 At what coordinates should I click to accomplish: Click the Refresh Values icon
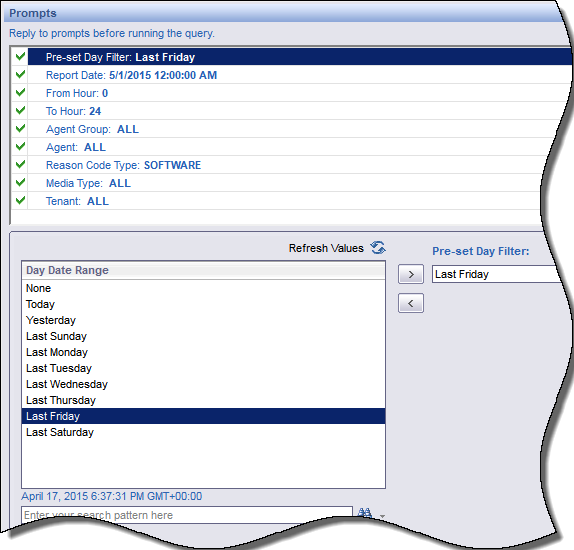tap(377, 248)
